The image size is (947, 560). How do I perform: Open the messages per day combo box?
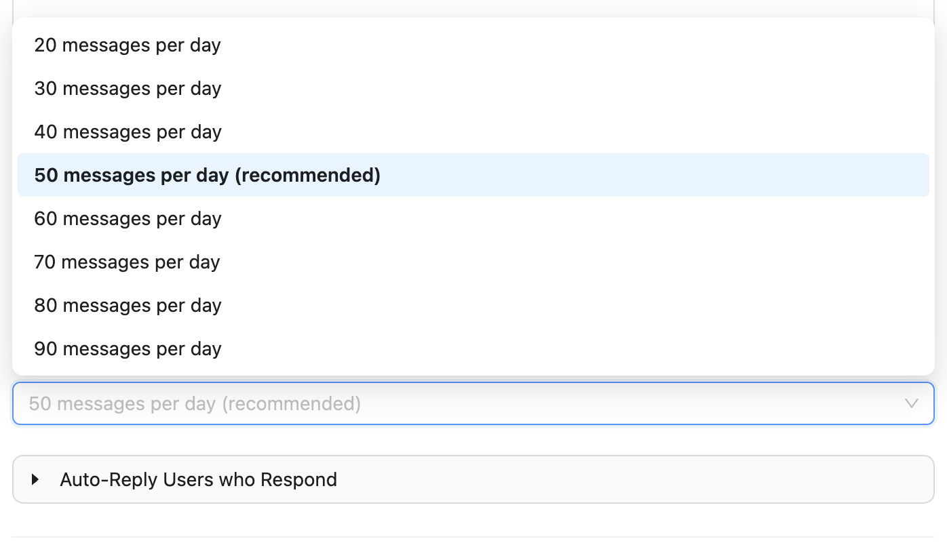click(x=473, y=403)
